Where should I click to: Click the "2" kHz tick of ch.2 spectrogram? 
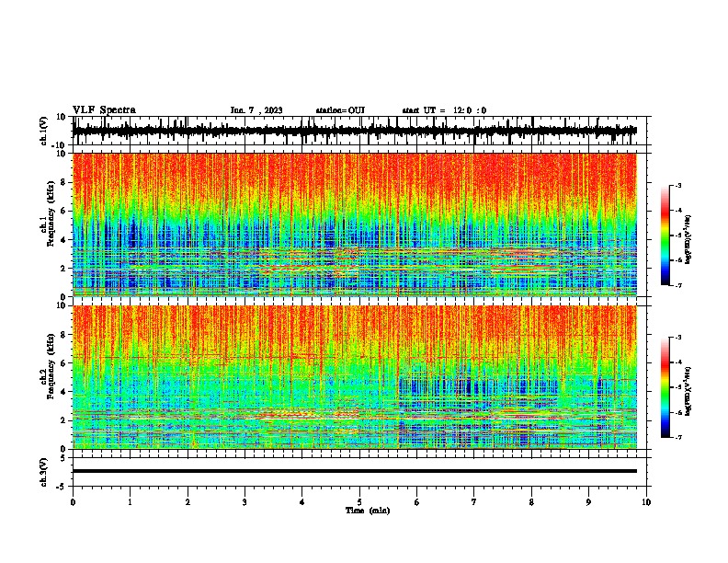(x=64, y=420)
